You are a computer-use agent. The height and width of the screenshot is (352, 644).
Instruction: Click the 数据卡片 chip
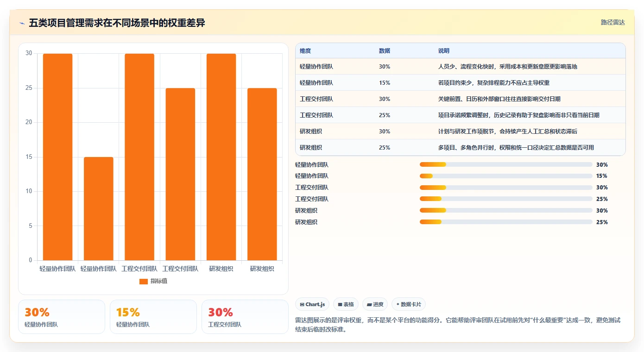[409, 304]
